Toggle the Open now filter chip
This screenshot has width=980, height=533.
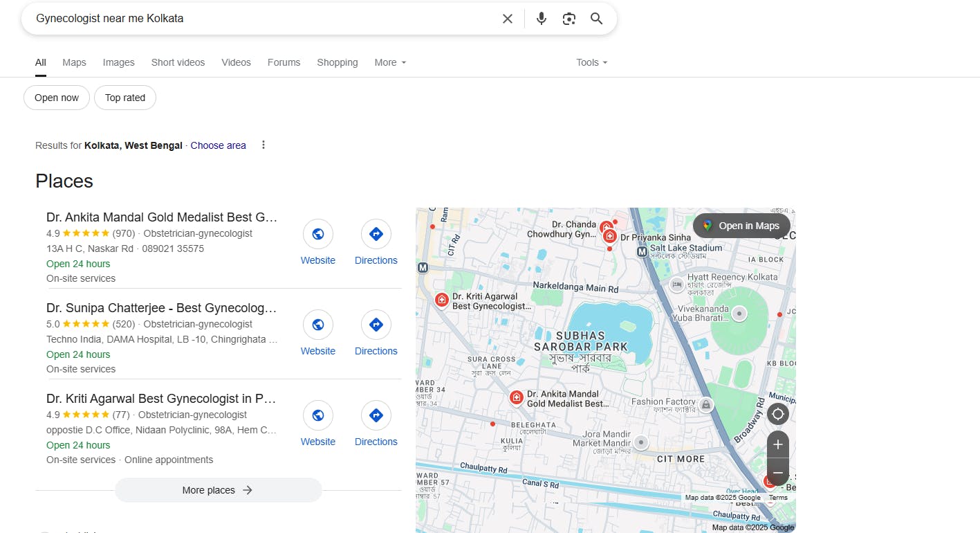tap(57, 98)
